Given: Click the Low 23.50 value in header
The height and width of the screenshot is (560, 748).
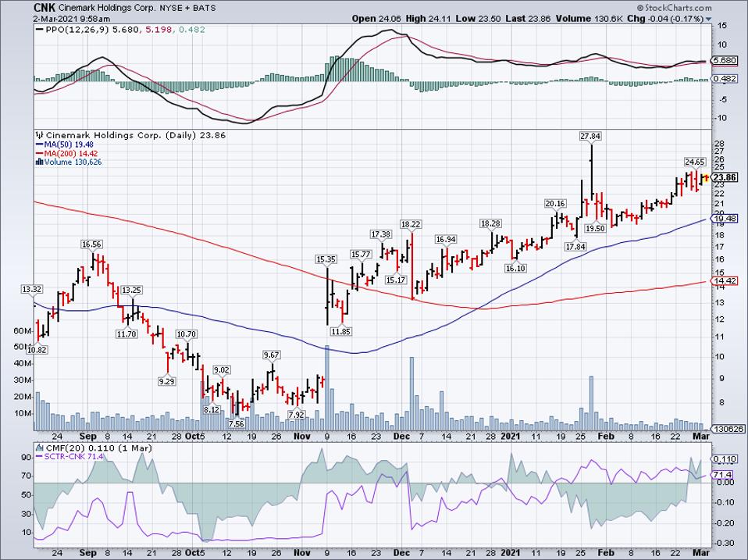Looking at the screenshot, I should pyautogui.click(x=478, y=19).
